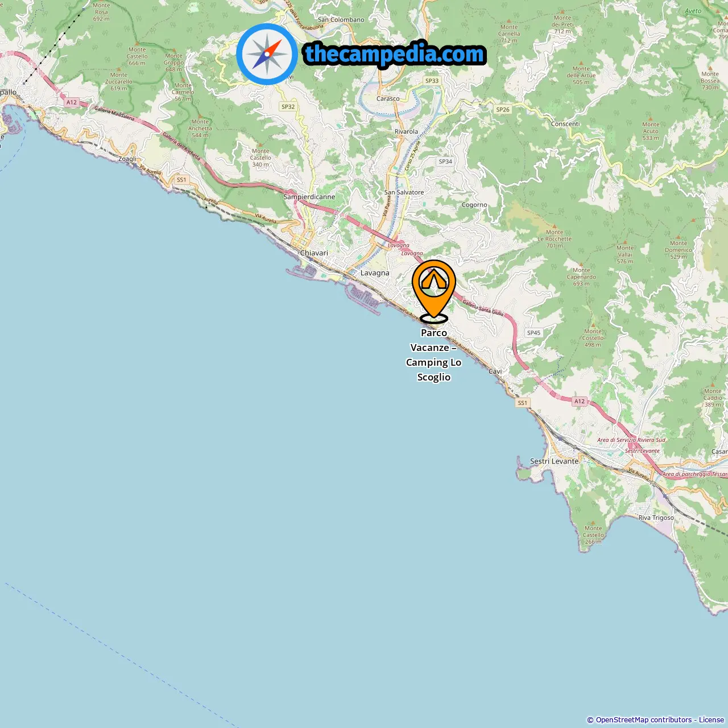The image size is (728, 728).
Task: Click the blue compass logo icon
Action: [x=267, y=54]
